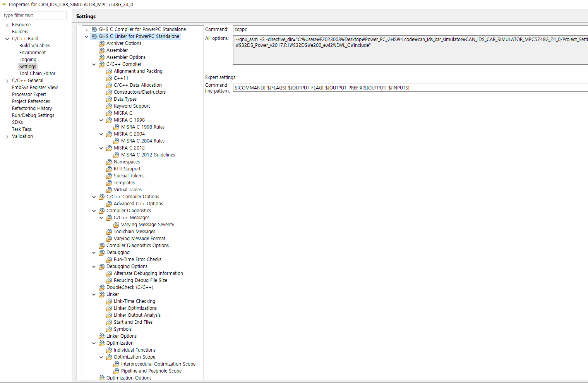
Task: Select the Templates settings icon
Action: [x=109, y=182]
